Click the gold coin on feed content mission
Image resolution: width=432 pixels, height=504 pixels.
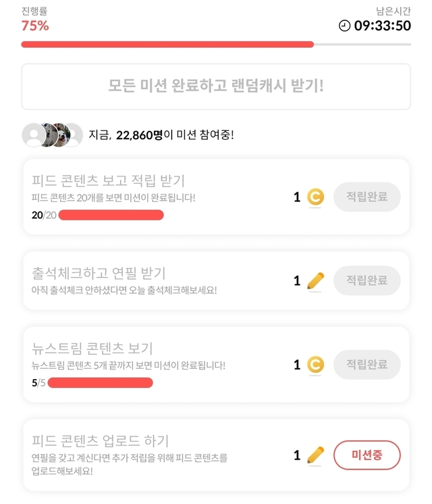pos(315,197)
